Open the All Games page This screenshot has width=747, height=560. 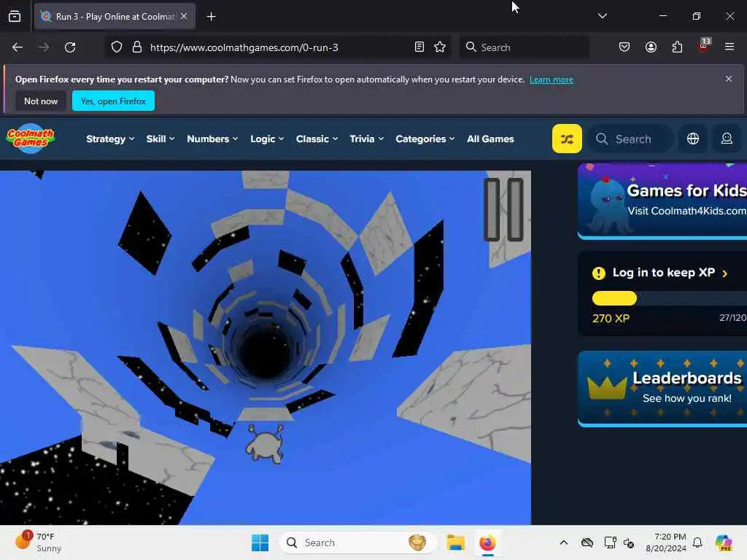click(x=490, y=139)
